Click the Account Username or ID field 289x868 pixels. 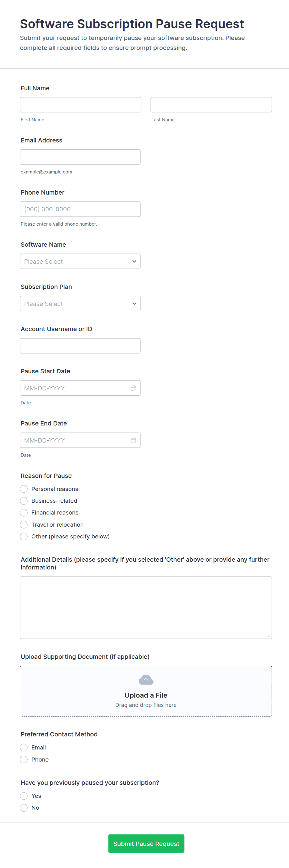(80, 346)
